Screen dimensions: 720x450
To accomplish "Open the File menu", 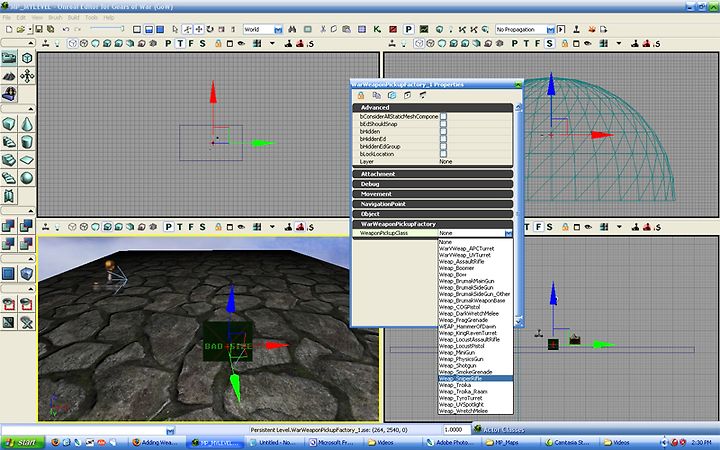I will pos(6,17).
